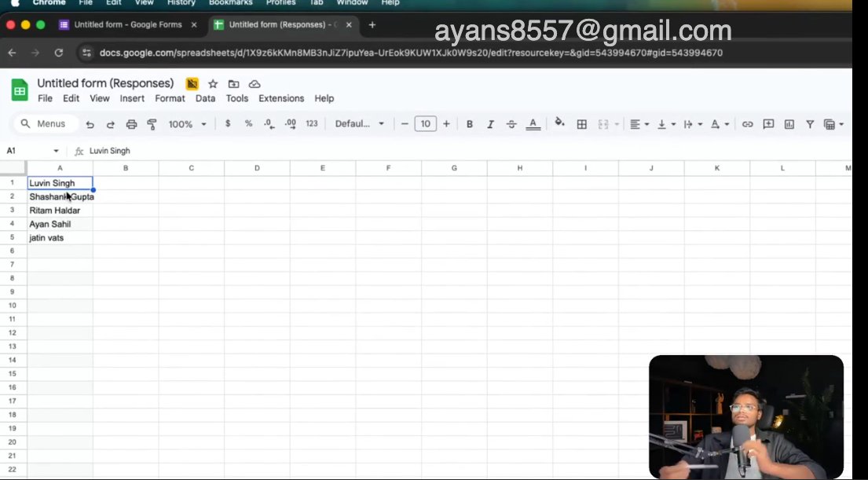
Task: Select cell containing Shashank Gupta
Action: 60,196
